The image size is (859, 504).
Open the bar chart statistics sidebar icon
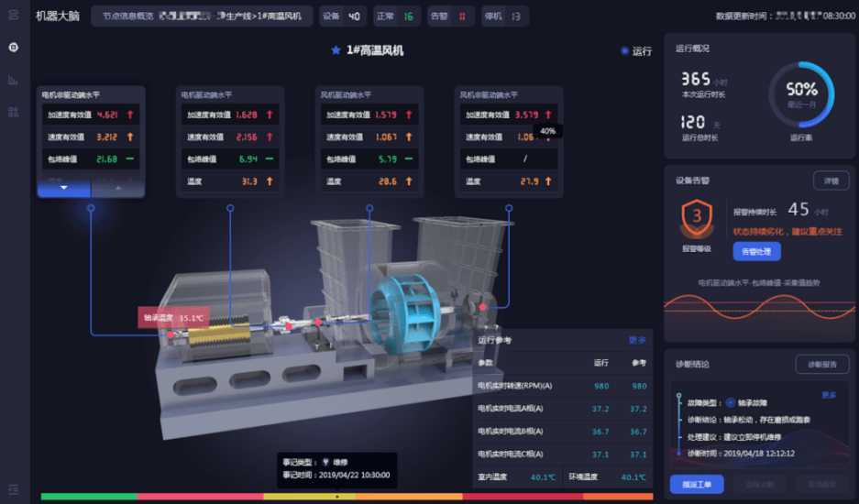(14, 80)
